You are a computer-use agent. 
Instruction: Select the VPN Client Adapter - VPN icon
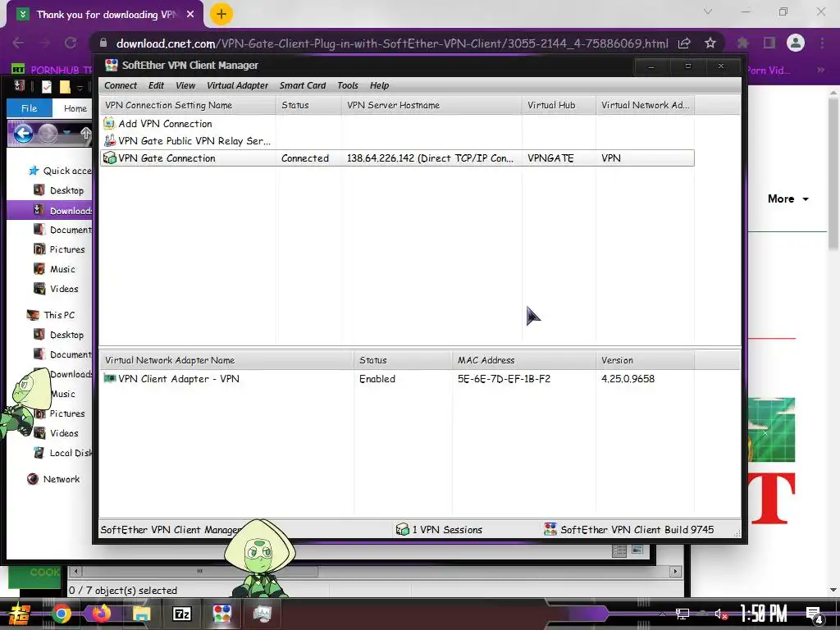tap(109, 378)
